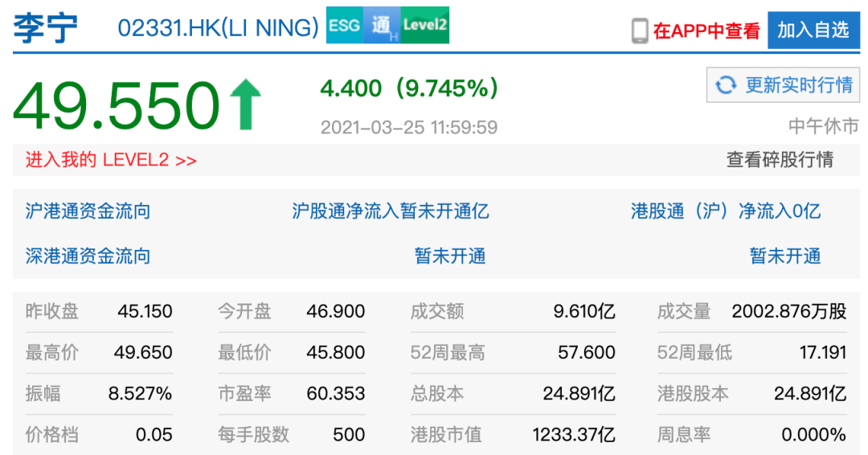Click the ESG badge icon
868x455 pixels.
(x=344, y=27)
